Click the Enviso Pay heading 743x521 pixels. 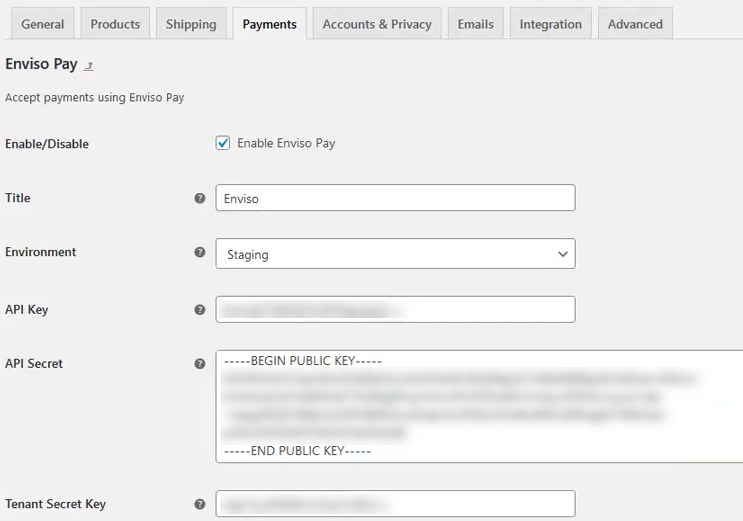[41, 64]
